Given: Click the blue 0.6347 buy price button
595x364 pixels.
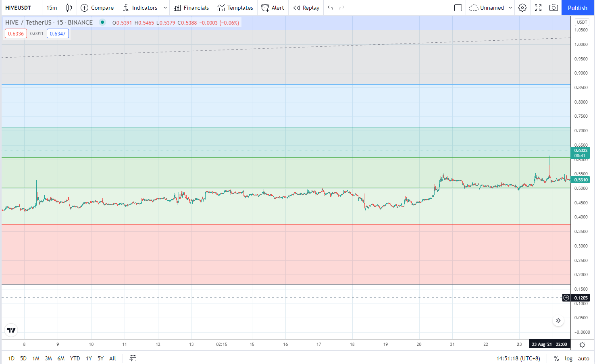Looking at the screenshot, I should (58, 33).
